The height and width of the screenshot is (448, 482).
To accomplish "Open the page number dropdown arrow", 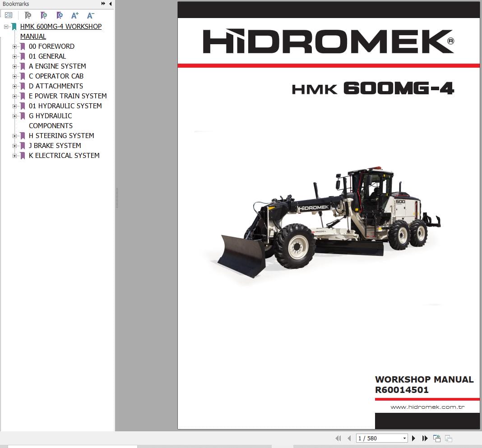I will click(x=404, y=438).
